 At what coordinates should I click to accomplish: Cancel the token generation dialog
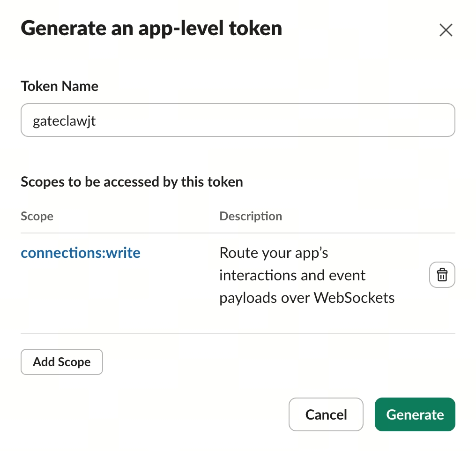tap(326, 414)
